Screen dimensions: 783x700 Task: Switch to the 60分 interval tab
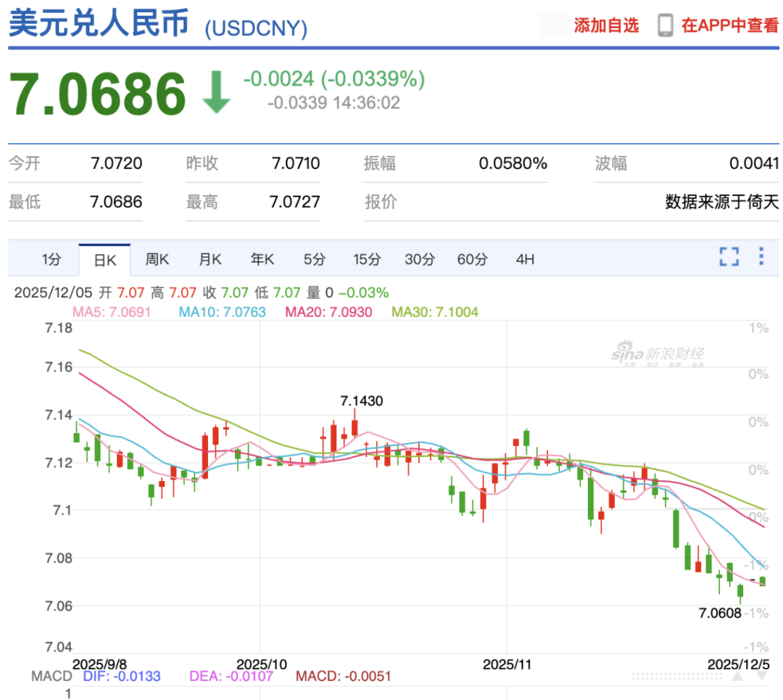tap(472, 259)
